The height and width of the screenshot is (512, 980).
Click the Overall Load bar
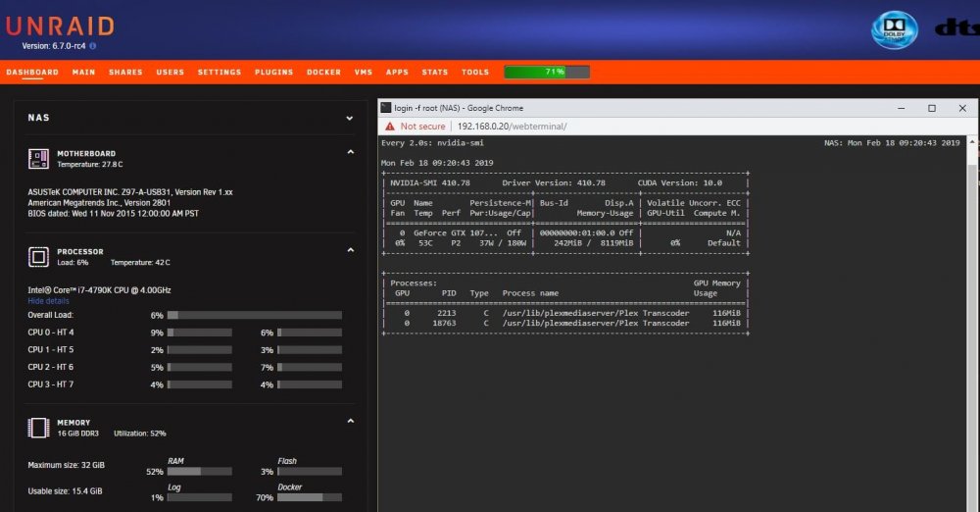pos(255,316)
